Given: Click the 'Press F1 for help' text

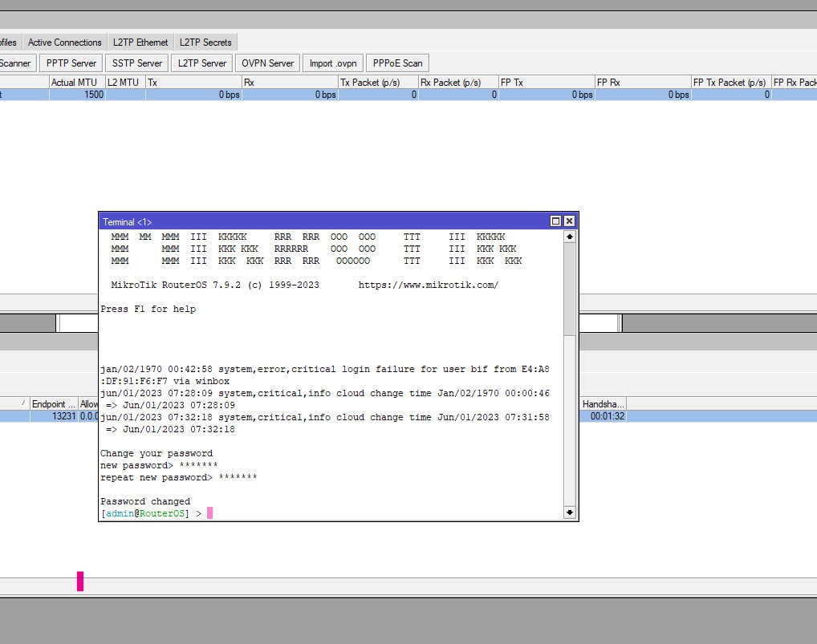Looking at the screenshot, I should pos(148,309).
